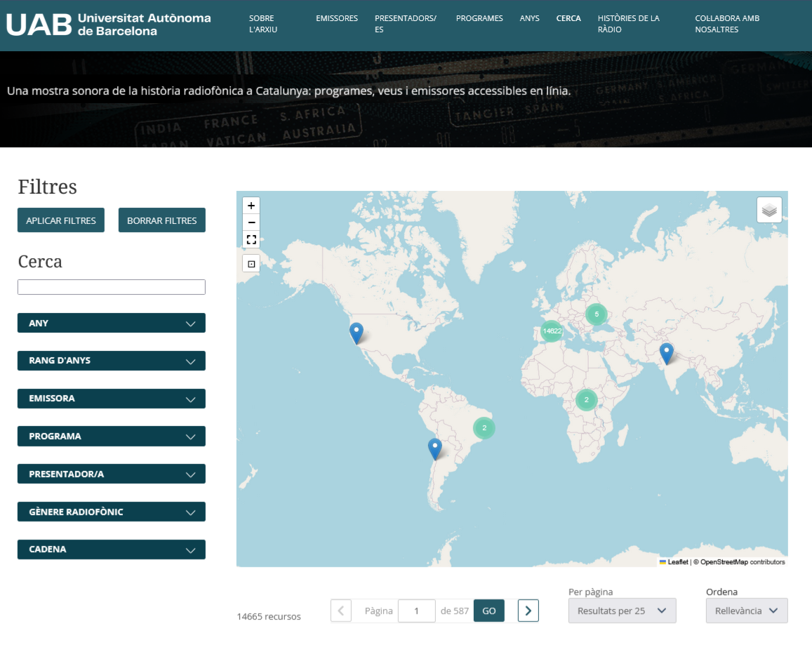
Task: Click the map marker in California
Action: click(357, 333)
